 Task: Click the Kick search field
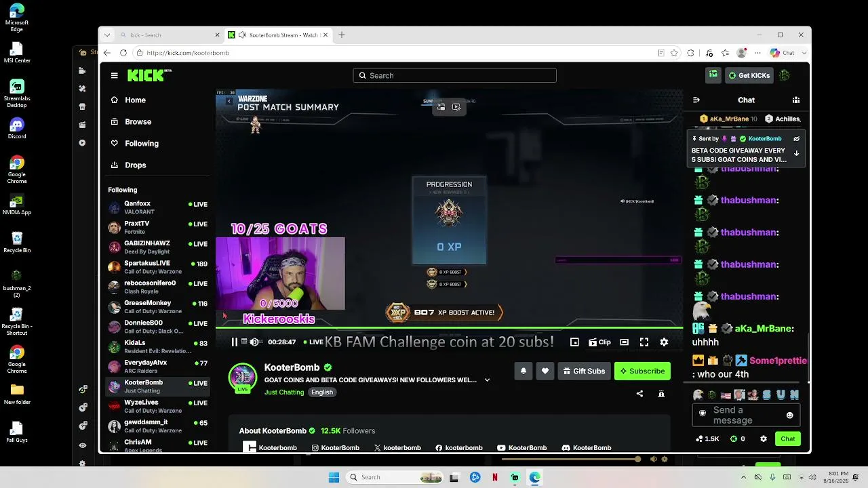454,75
